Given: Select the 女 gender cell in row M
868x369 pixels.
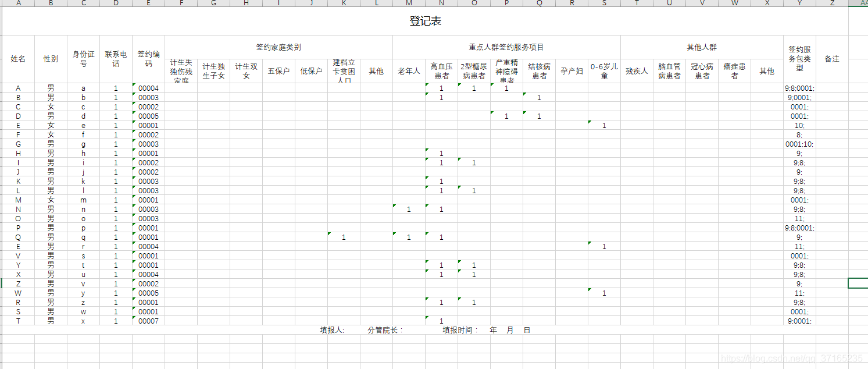Looking at the screenshot, I should [51, 200].
